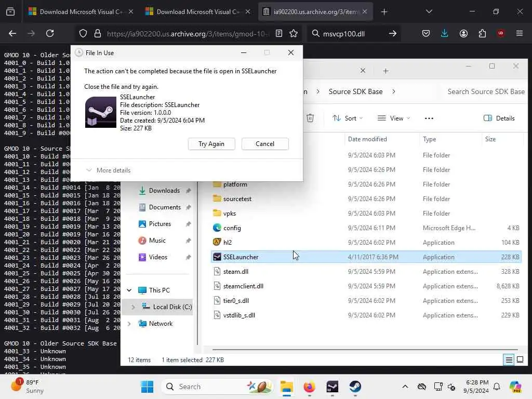The height and width of the screenshot is (399, 532).
Task: Open Pictures in Explorer sidebar
Action: click(x=159, y=224)
